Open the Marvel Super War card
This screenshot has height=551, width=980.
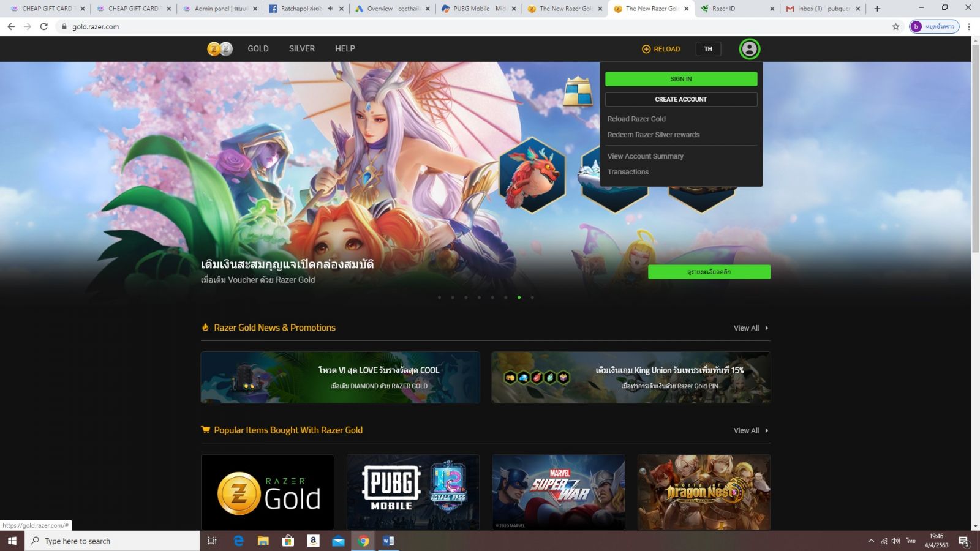click(x=559, y=492)
